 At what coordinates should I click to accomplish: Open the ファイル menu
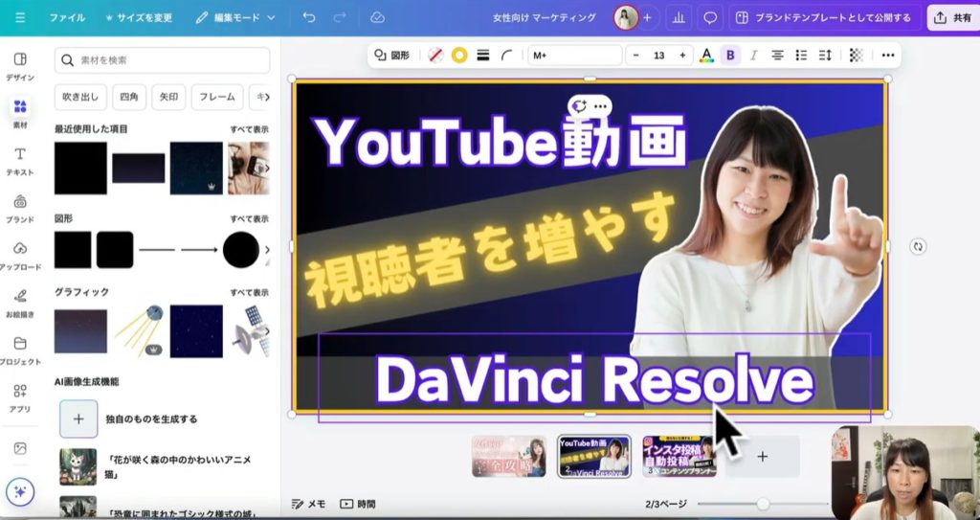click(67, 17)
